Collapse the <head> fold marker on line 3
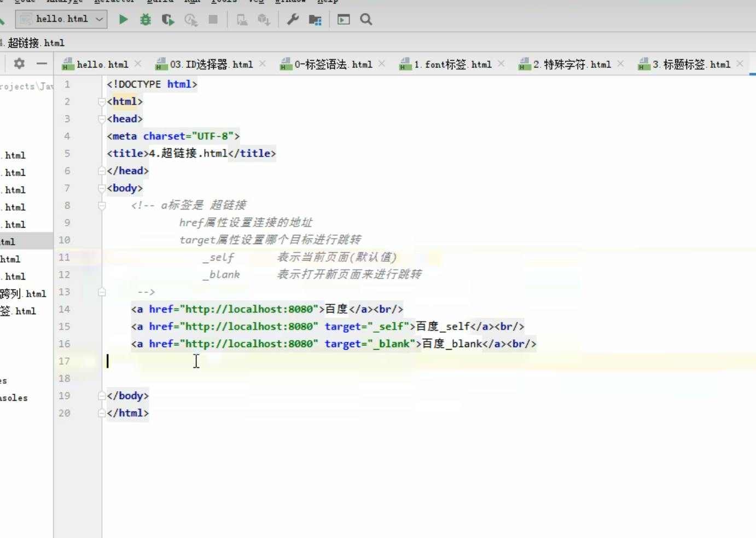Image resolution: width=756 pixels, height=538 pixels. click(x=102, y=119)
